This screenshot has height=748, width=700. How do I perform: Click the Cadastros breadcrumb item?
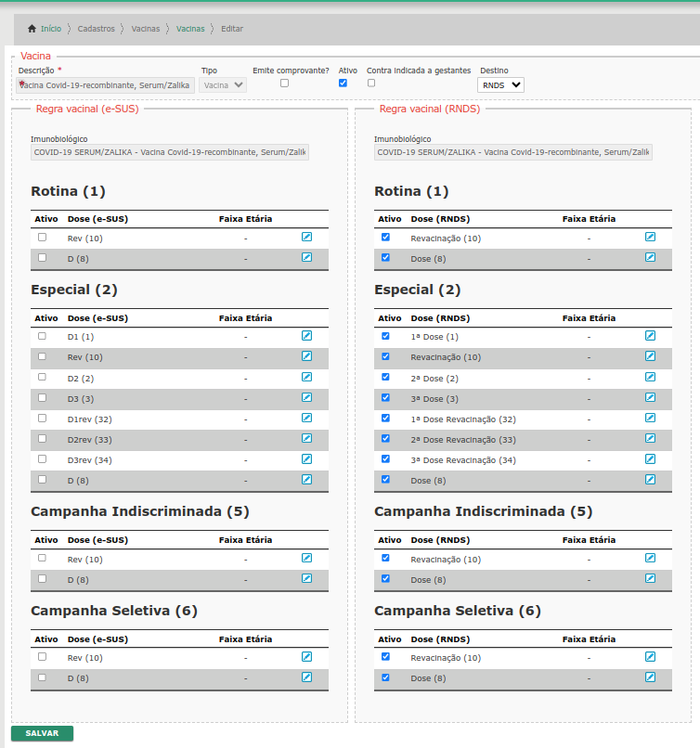tap(96, 29)
